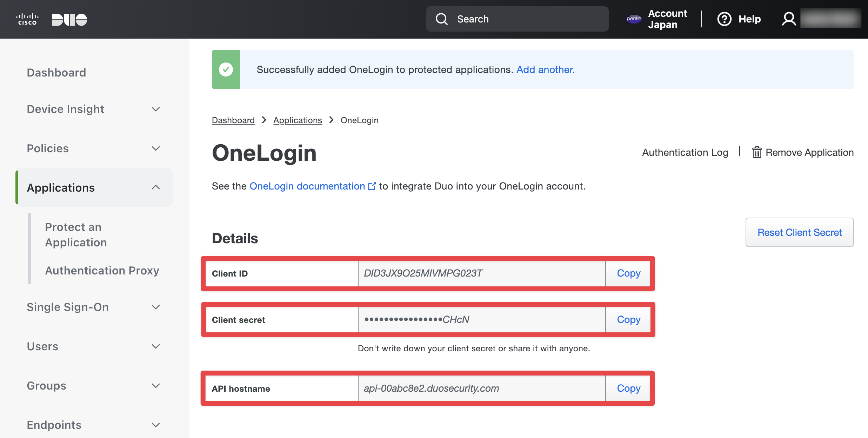Click the OneLogin page heading

(264, 153)
